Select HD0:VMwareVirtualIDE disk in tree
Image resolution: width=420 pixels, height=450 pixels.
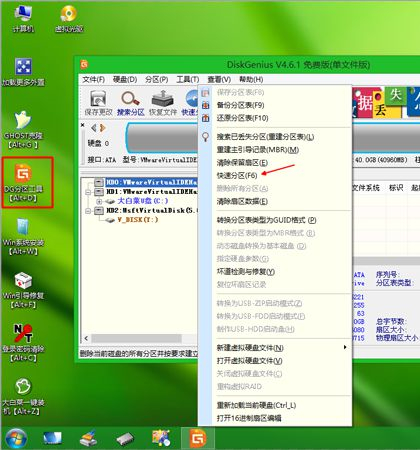click(152, 182)
